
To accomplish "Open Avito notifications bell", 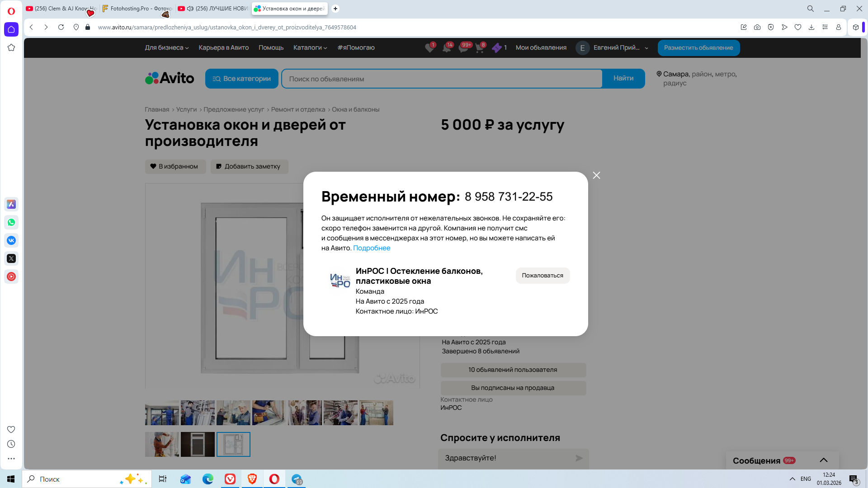I will (447, 48).
